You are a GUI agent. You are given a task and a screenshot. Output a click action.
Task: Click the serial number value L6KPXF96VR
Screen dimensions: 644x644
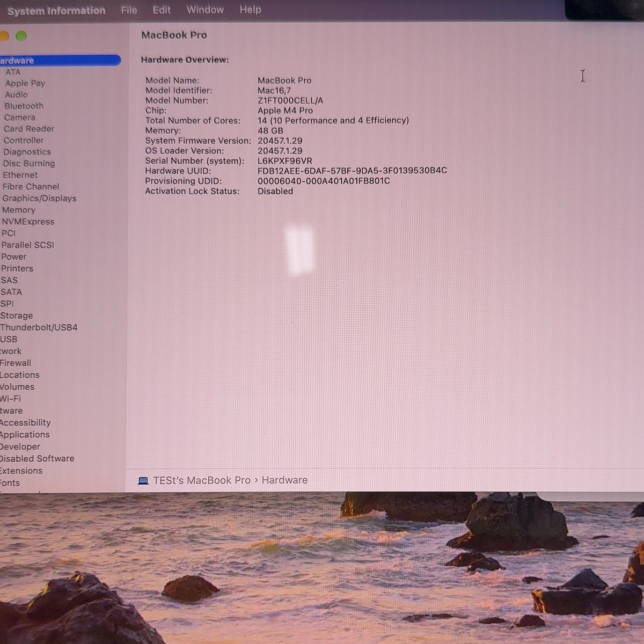(x=285, y=161)
